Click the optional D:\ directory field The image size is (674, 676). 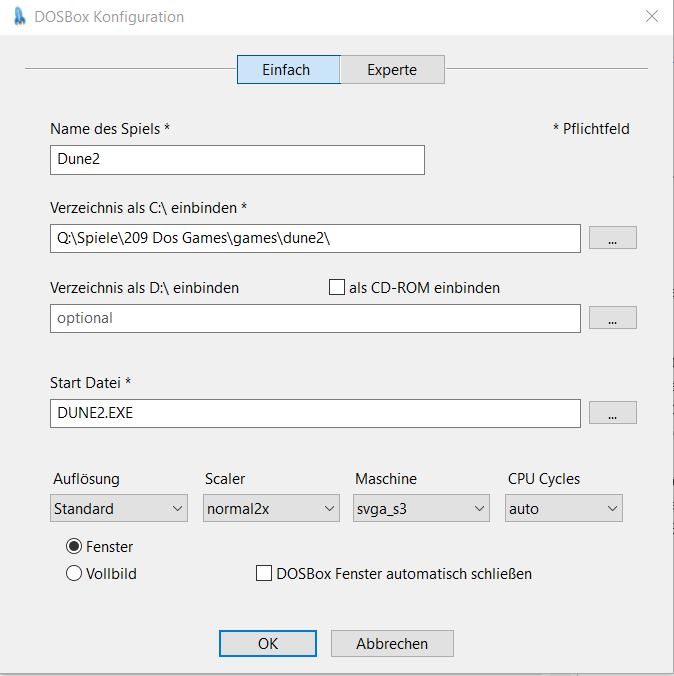click(315, 318)
